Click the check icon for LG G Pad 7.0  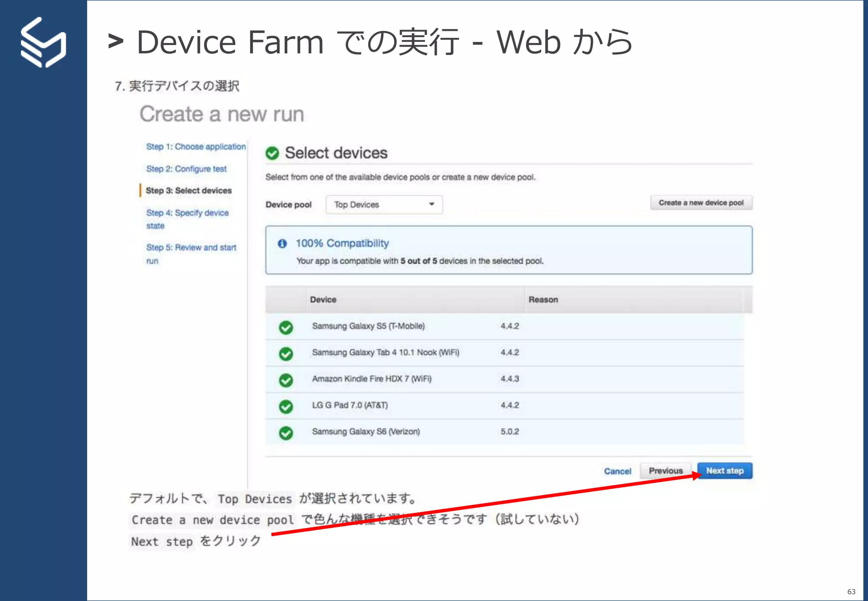tap(286, 406)
